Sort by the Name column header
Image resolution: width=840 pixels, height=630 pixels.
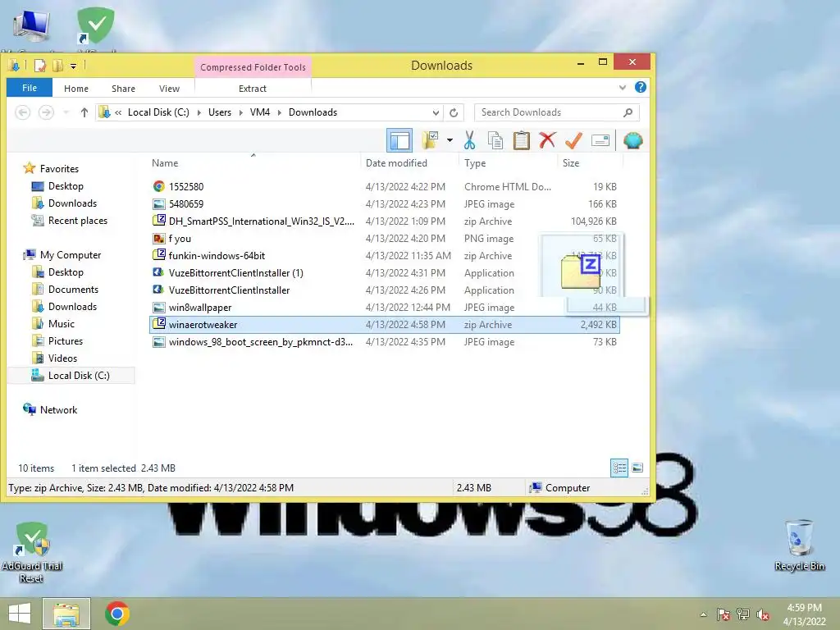[x=165, y=163]
